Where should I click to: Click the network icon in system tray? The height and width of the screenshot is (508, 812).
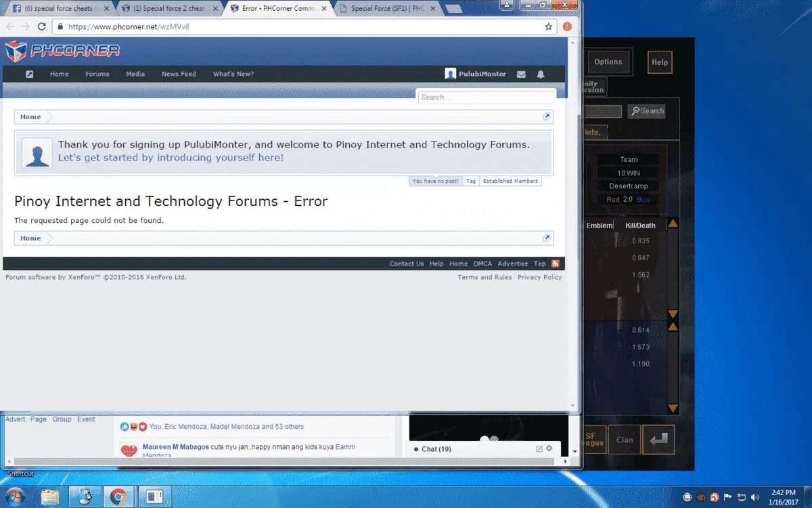coord(742,497)
